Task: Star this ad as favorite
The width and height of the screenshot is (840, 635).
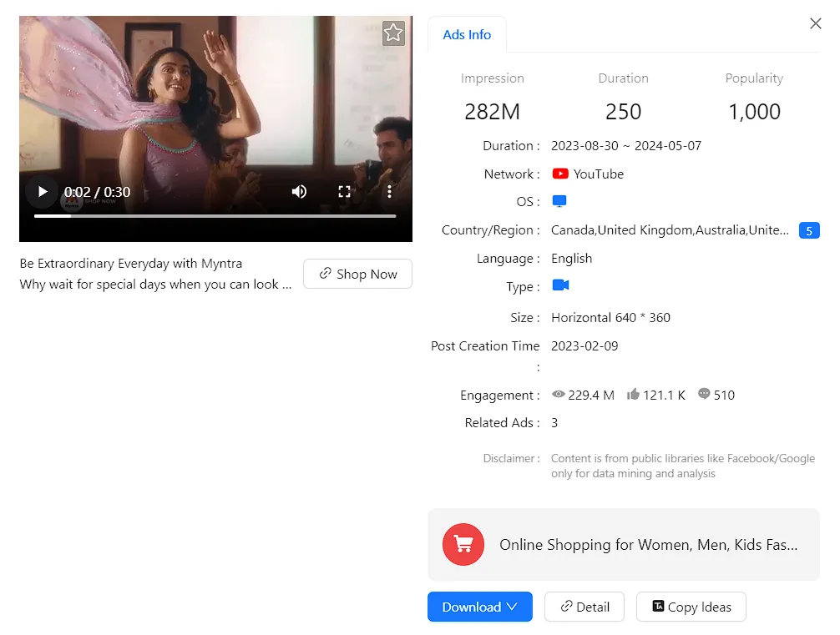Action: point(393,33)
